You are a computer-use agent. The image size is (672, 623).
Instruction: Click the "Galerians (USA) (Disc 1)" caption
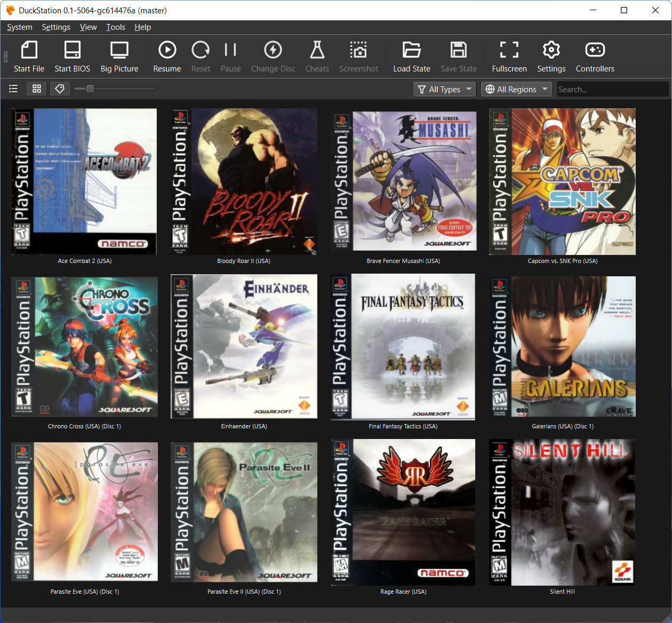click(x=563, y=426)
